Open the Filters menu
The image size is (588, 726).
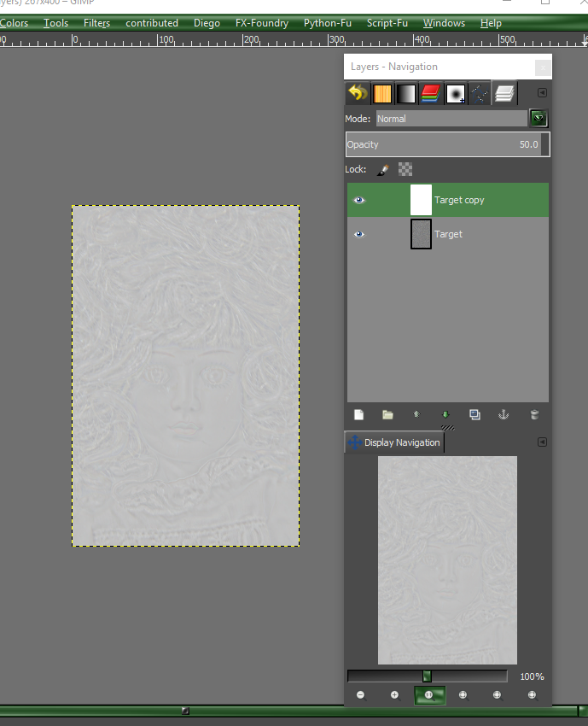tap(96, 23)
